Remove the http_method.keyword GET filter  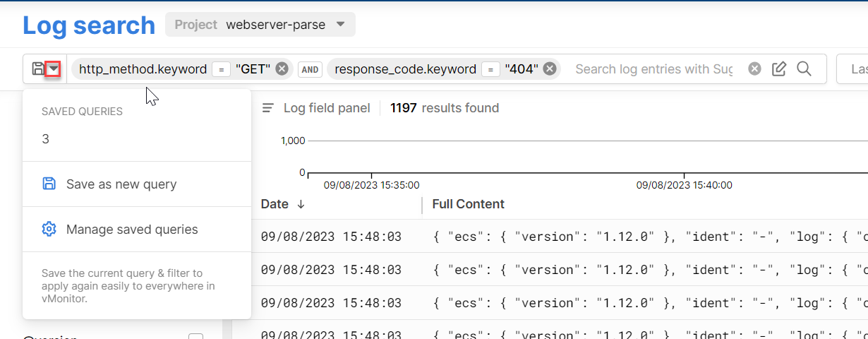[282, 69]
